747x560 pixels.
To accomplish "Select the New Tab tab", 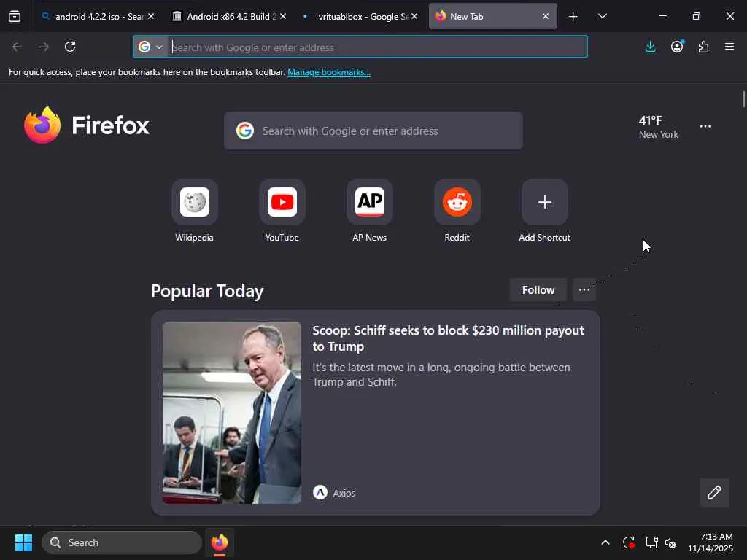I will [x=487, y=16].
